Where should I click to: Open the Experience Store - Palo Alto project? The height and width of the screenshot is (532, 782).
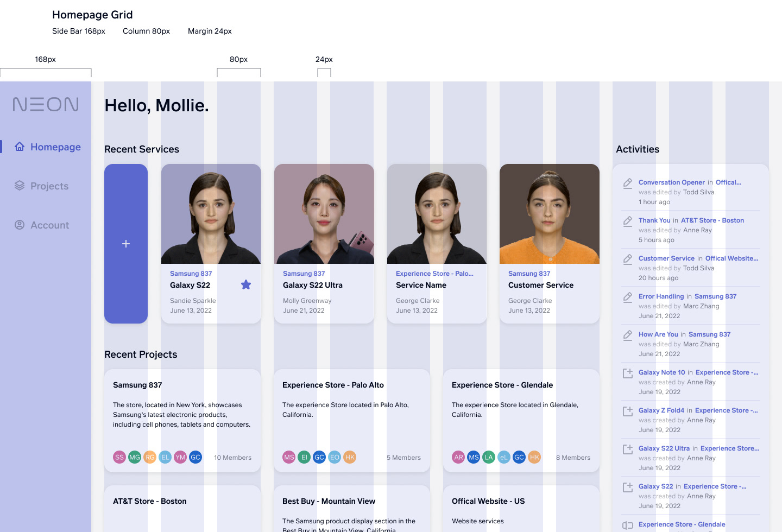pos(333,385)
